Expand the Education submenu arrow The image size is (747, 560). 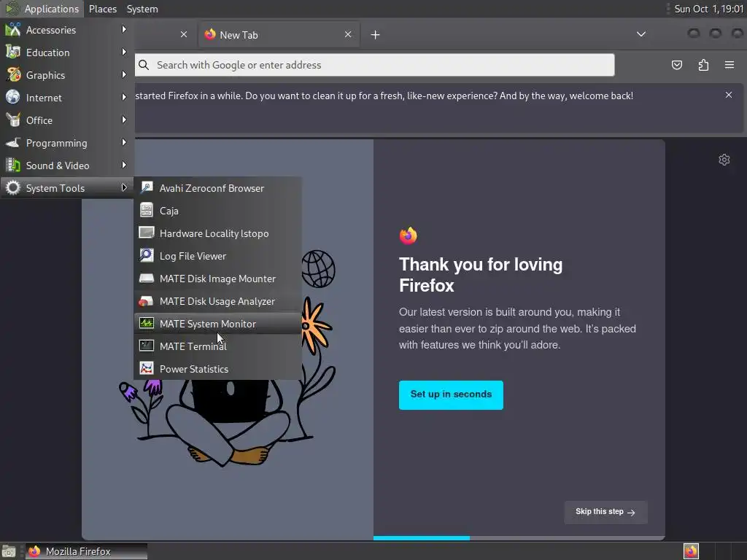(124, 52)
